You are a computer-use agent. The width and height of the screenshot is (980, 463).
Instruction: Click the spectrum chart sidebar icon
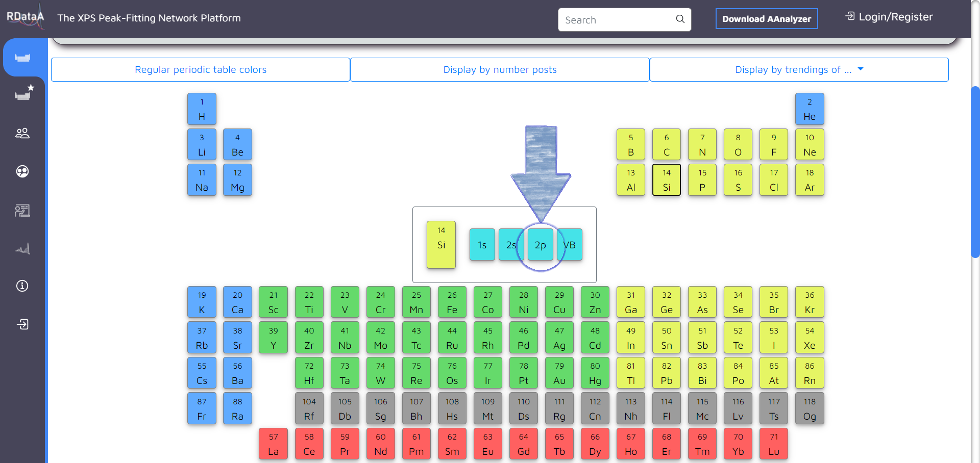[22, 249]
